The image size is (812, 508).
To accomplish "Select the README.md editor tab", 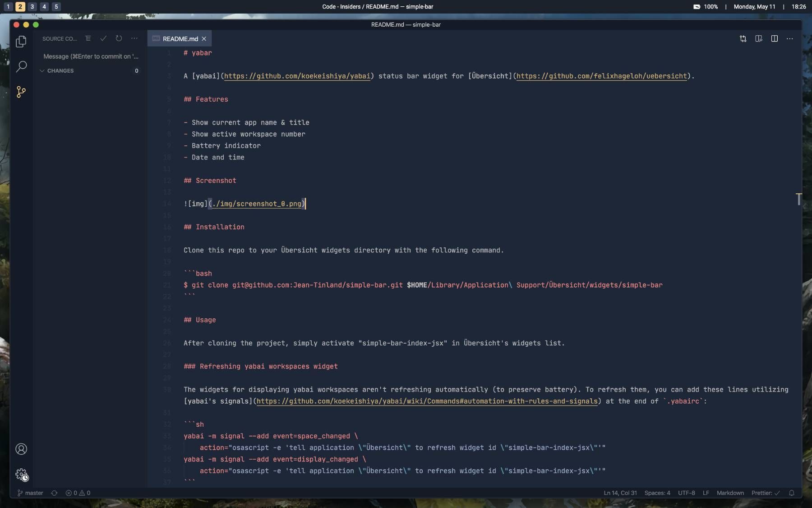I will coord(180,39).
